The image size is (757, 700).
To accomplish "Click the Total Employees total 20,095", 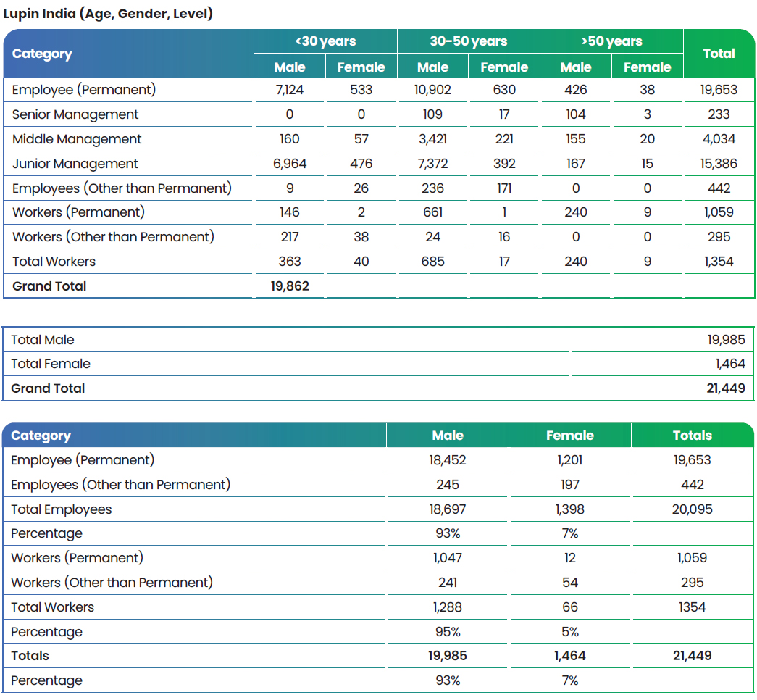I will [693, 509].
